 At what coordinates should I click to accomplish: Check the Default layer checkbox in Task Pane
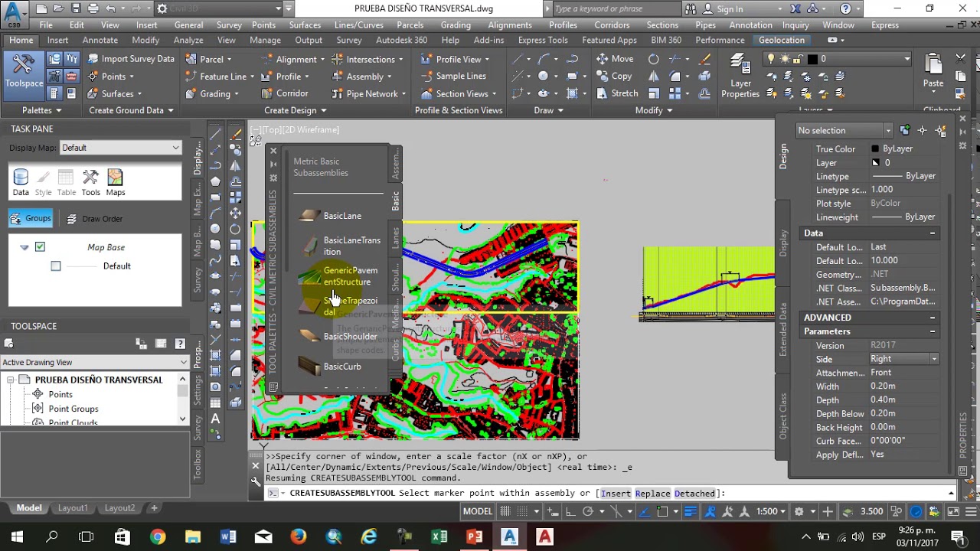coord(56,266)
